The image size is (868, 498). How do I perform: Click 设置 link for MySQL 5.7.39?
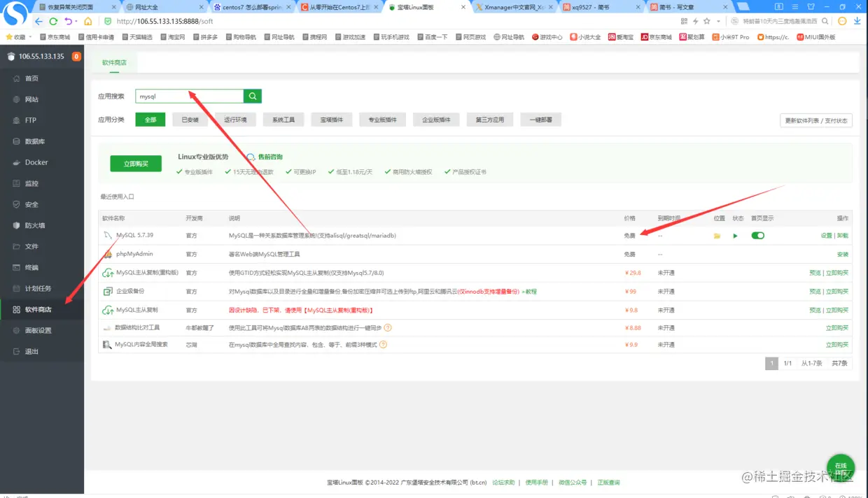pos(826,236)
